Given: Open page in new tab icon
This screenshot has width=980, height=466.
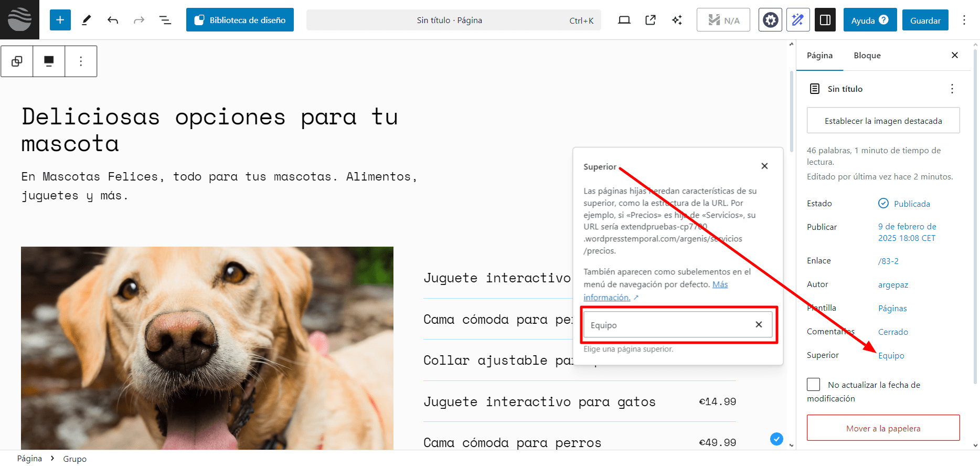Looking at the screenshot, I should [x=651, y=20].
